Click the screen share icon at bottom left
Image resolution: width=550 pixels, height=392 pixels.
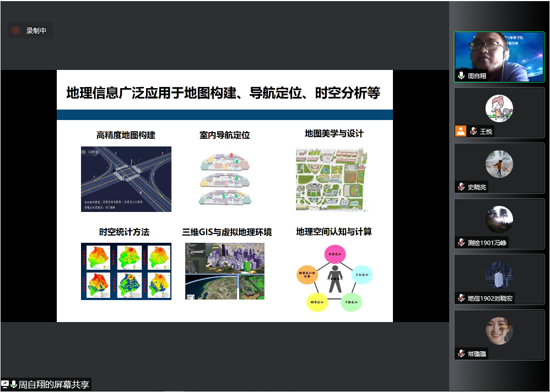(x=5, y=385)
